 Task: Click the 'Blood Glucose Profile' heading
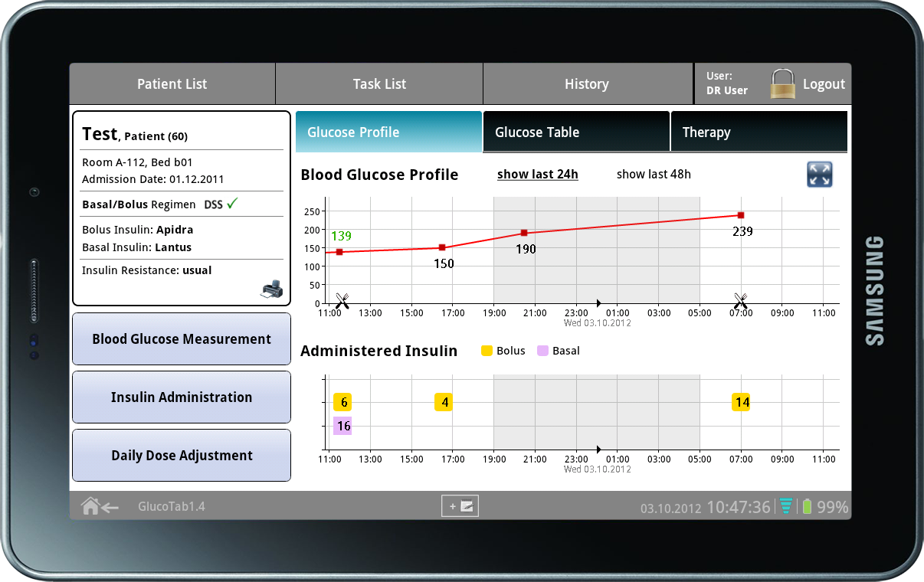379,175
